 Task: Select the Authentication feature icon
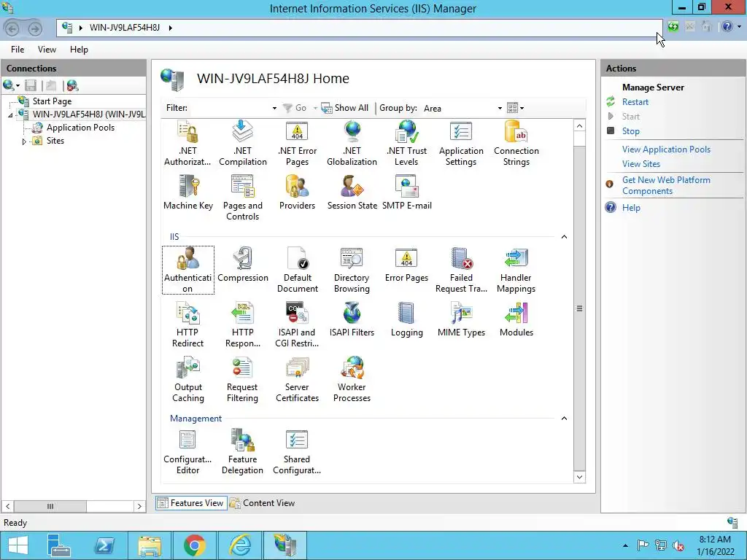[187, 270]
